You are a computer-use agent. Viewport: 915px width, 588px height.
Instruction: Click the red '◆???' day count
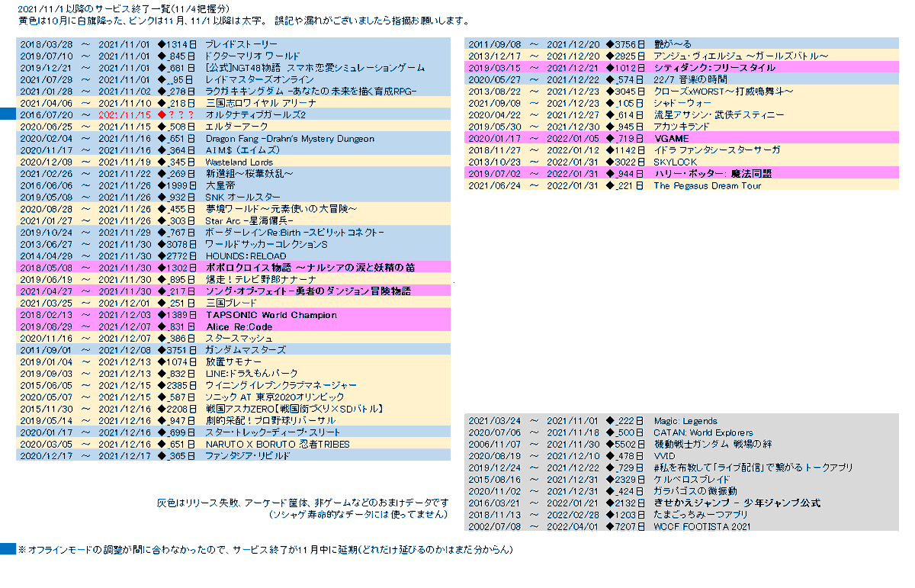pos(176,114)
